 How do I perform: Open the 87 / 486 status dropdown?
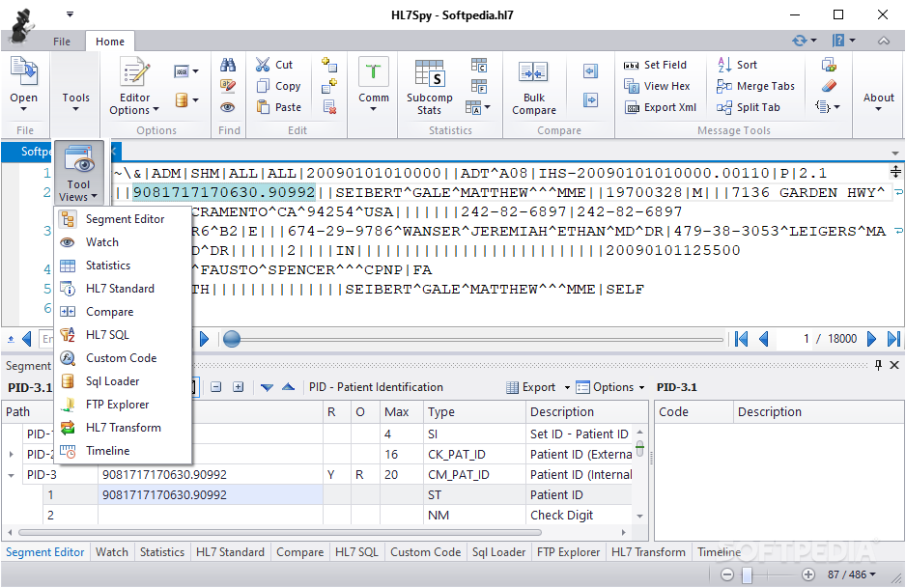pyautogui.click(x=852, y=574)
